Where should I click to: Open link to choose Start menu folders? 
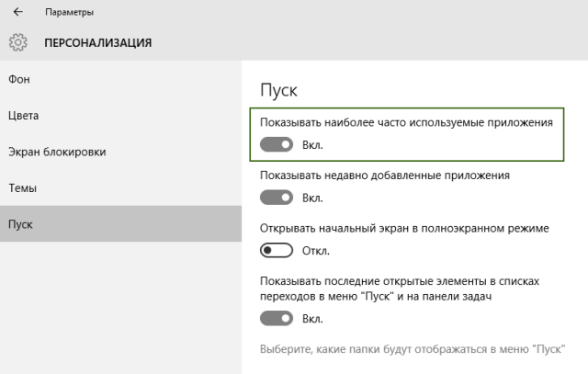tap(413, 349)
